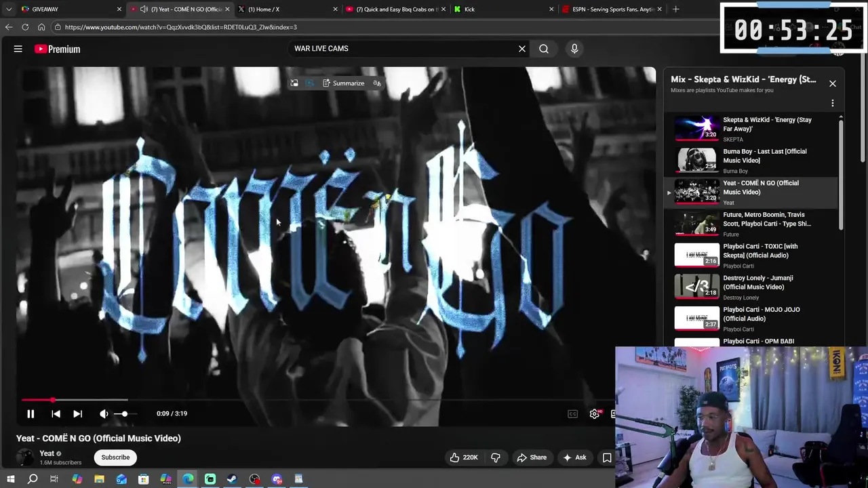This screenshot has height=488, width=868.
Task: Pause the video playback
Action: (x=31, y=413)
